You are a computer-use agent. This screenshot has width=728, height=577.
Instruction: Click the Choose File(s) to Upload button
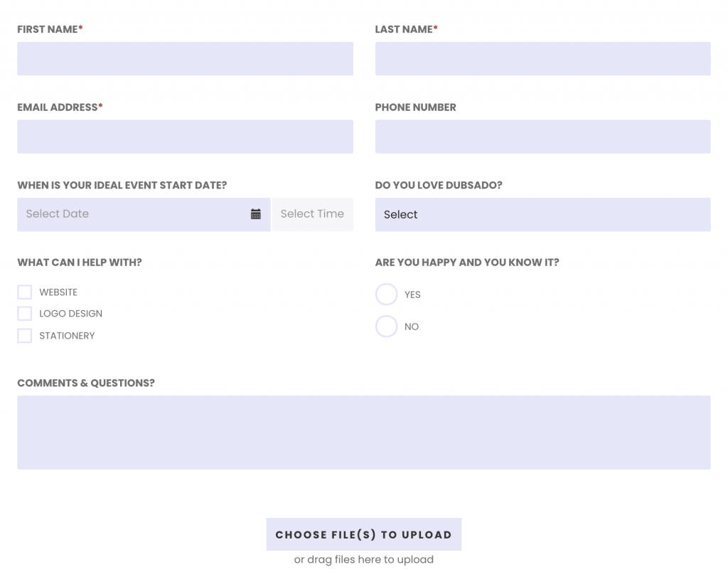(363, 534)
